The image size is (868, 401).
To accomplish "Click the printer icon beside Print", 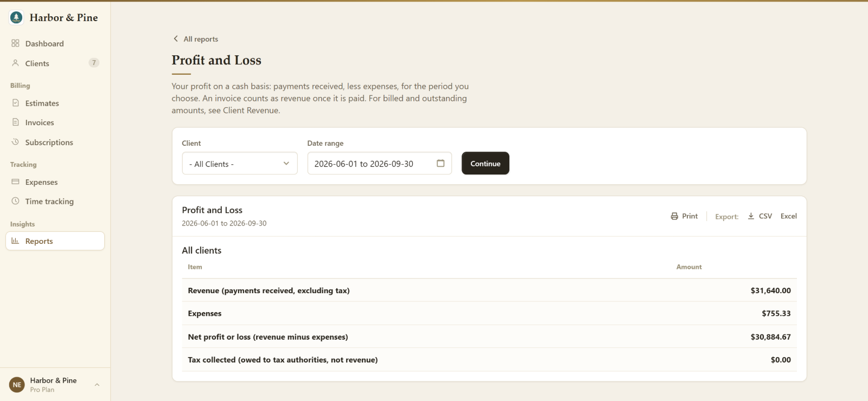I will pos(674,216).
